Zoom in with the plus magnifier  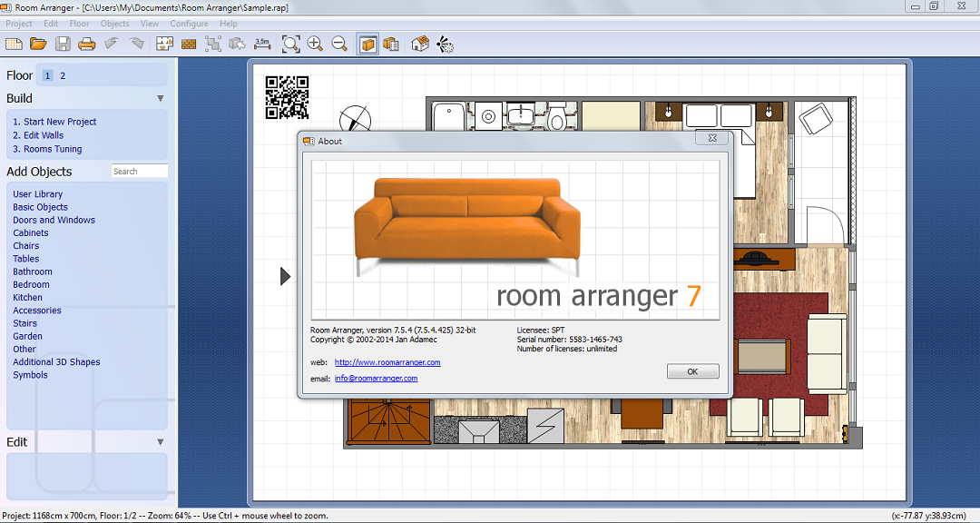tap(315, 44)
